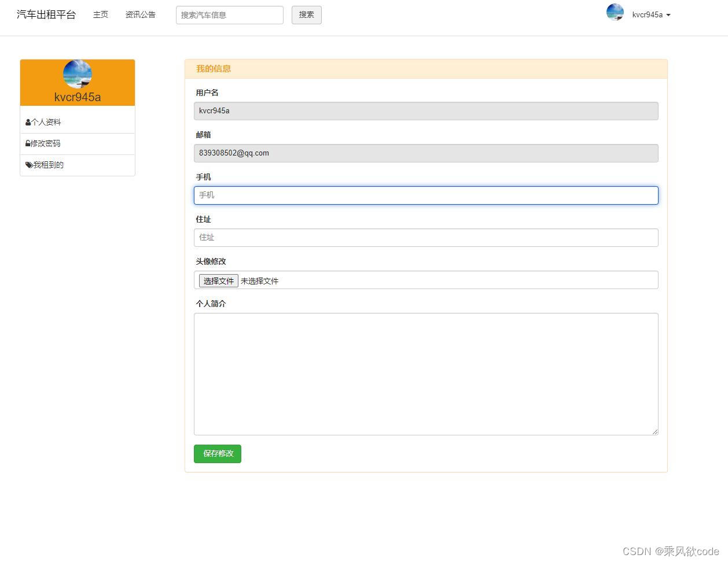Click the tags icon beside 我租到的
The height and width of the screenshot is (562, 728).
tap(29, 165)
